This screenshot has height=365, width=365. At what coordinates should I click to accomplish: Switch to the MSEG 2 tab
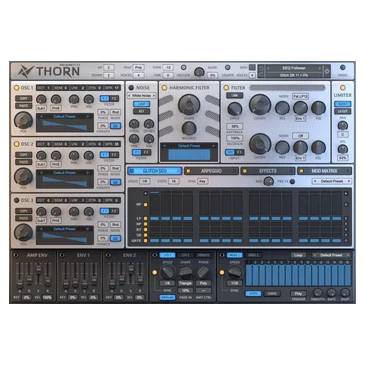tap(253, 255)
